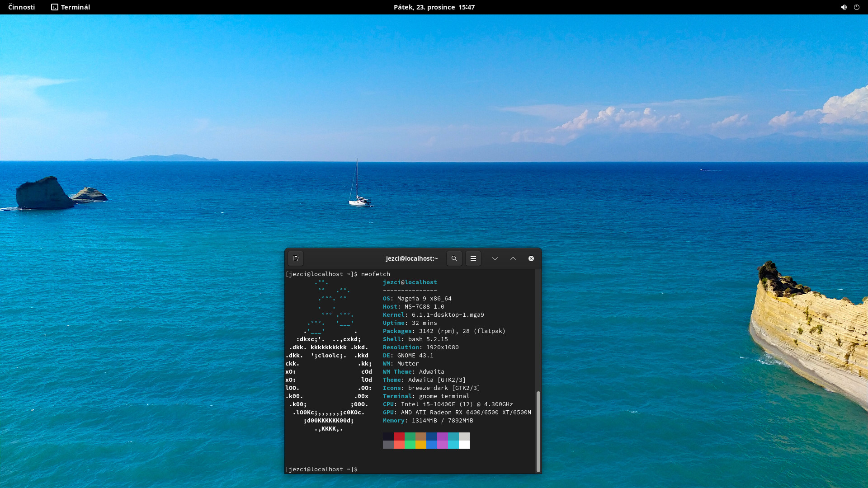Click the jezci@localhost header in output
868x488 pixels.
410,282
